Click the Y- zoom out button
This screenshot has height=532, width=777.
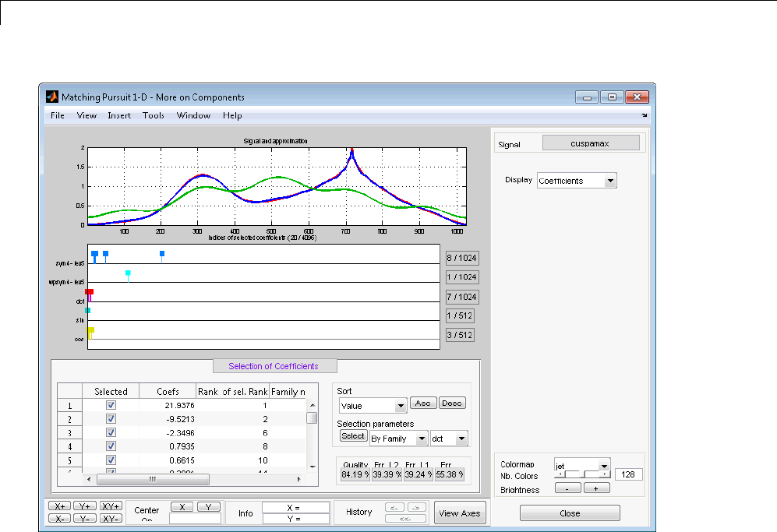pyautogui.click(x=84, y=518)
